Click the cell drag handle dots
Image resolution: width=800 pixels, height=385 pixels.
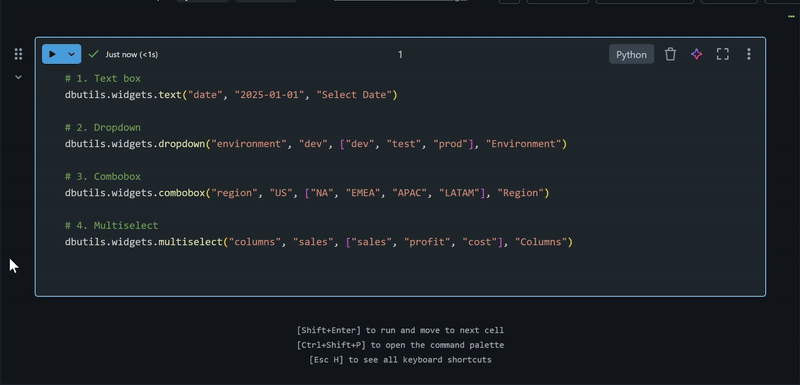18,54
